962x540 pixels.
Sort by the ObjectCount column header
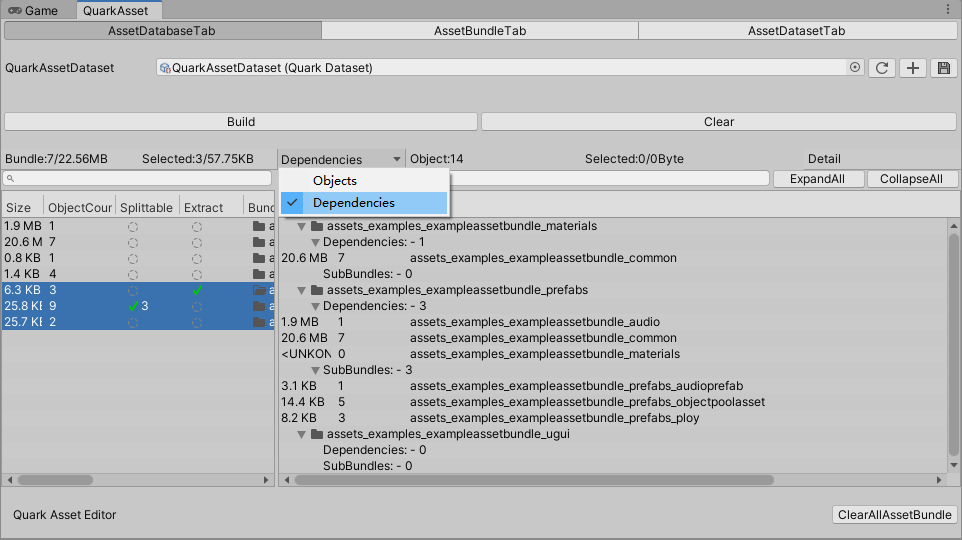tap(80, 207)
